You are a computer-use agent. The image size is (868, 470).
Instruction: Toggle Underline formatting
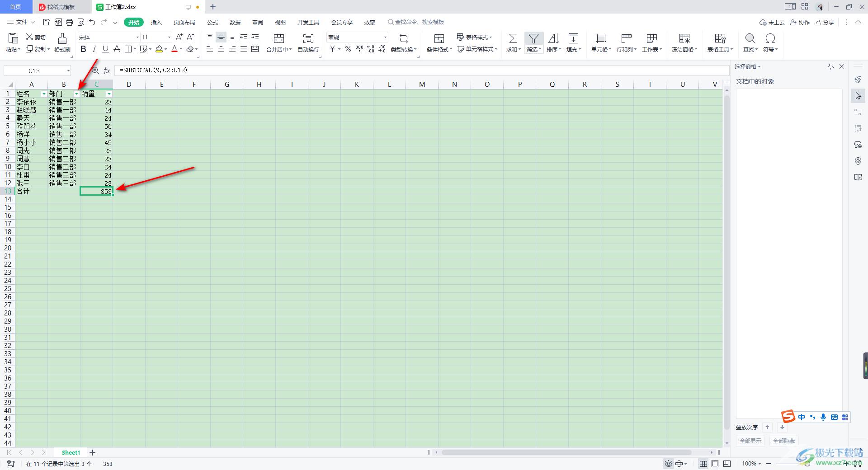[105, 49]
